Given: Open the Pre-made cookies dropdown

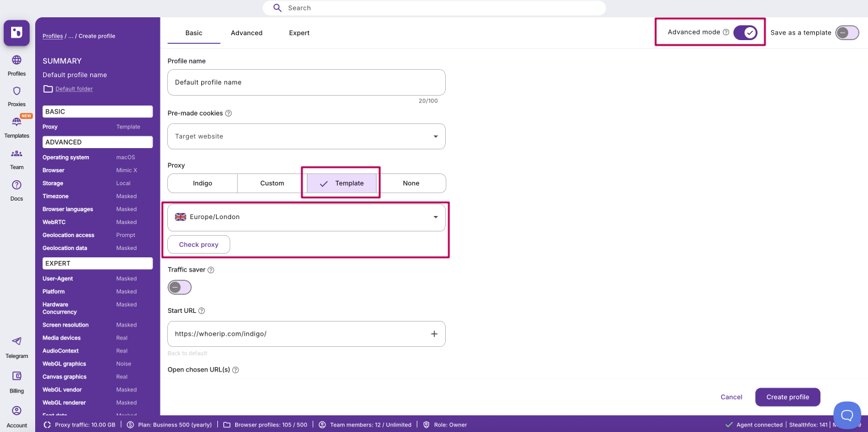Looking at the screenshot, I should point(306,136).
